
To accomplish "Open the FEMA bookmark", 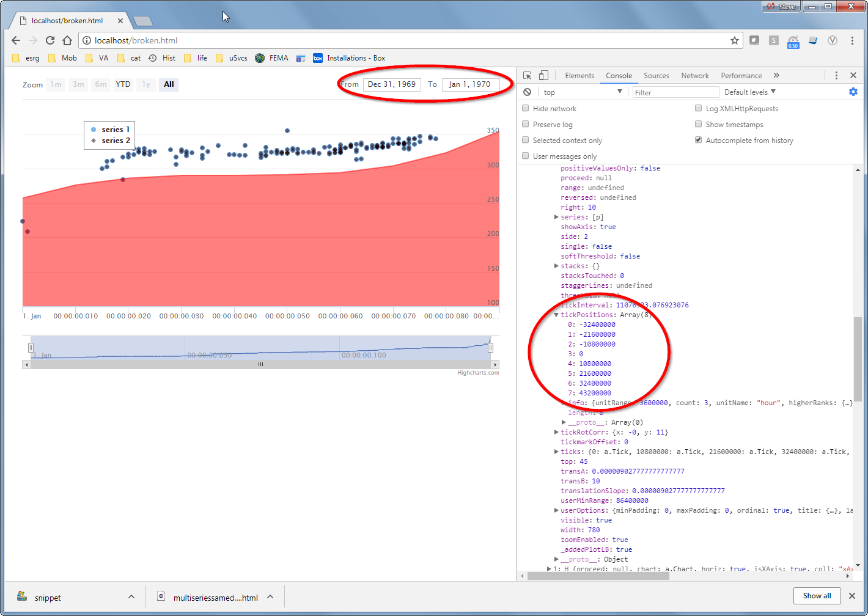I will [x=271, y=58].
